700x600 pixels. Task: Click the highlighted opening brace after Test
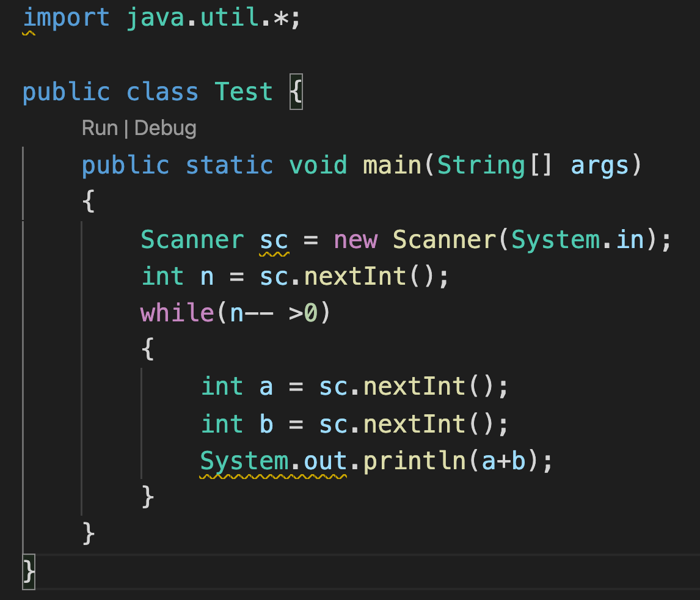(295, 91)
